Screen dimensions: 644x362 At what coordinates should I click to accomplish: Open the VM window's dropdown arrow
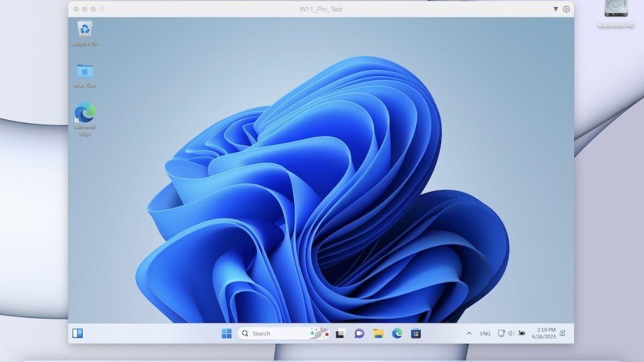pos(556,9)
